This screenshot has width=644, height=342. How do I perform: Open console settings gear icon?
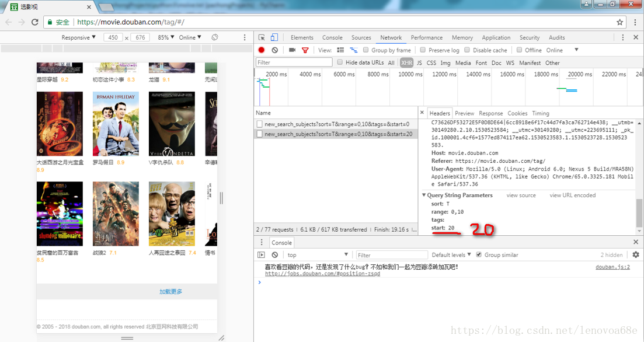[x=636, y=255]
